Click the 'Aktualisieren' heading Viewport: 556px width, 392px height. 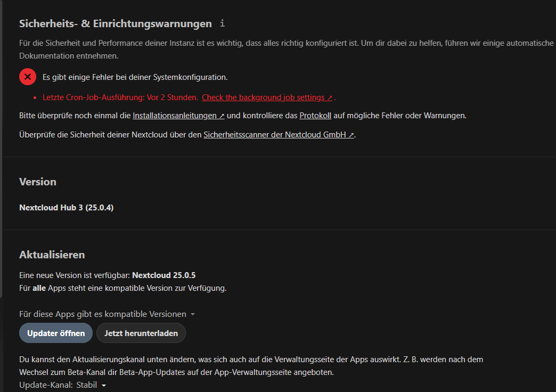(52, 255)
